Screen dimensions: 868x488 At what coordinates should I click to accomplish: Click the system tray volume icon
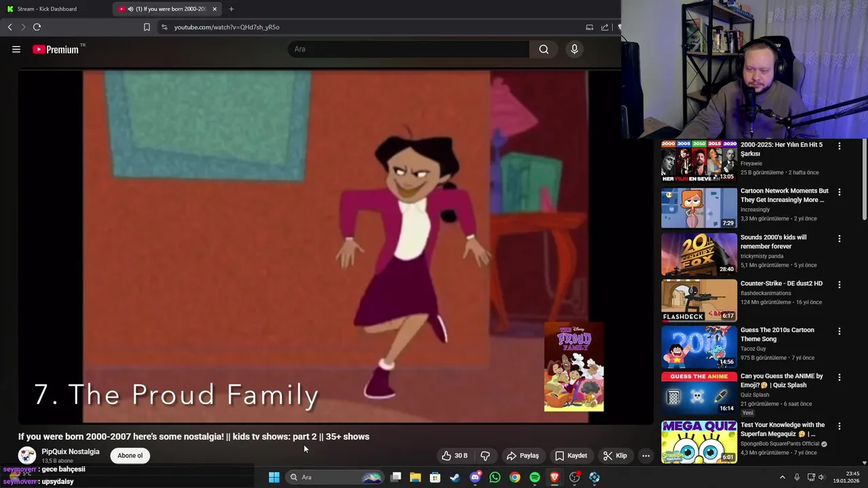(821, 477)
